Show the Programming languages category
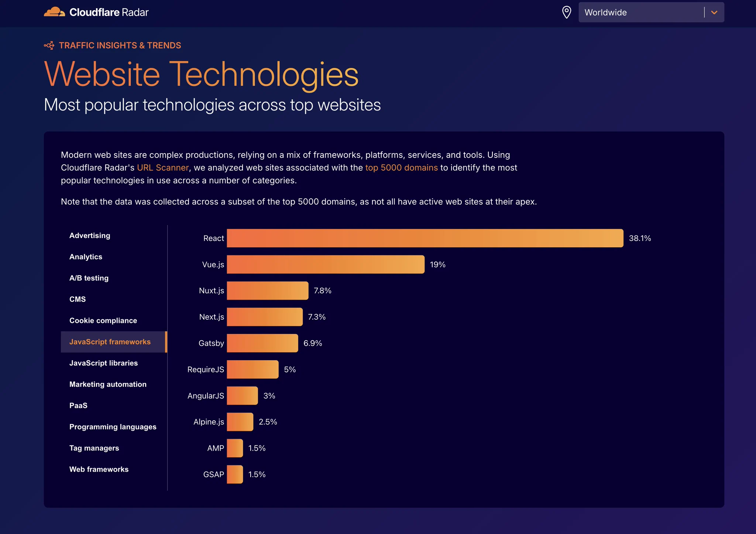The width and height of the screenshot is (756, 534). click(x=114, y=427)
